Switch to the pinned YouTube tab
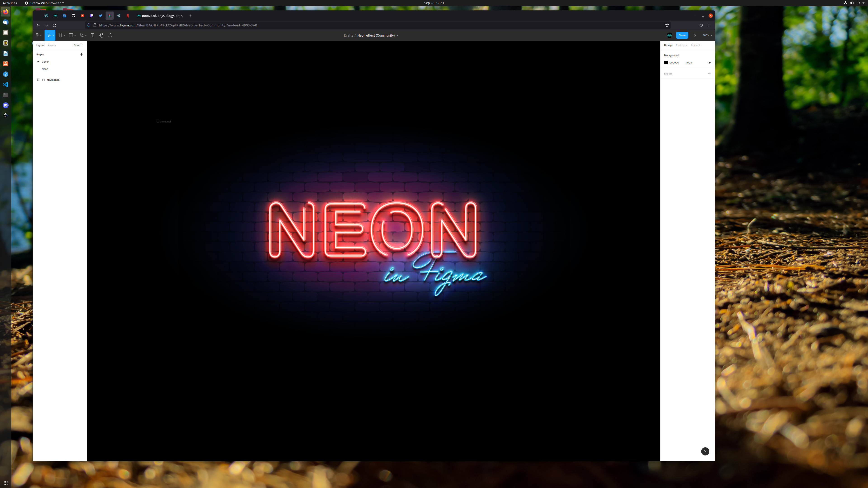Viewport: 868px width, 488px height. (x=83, y=16)
